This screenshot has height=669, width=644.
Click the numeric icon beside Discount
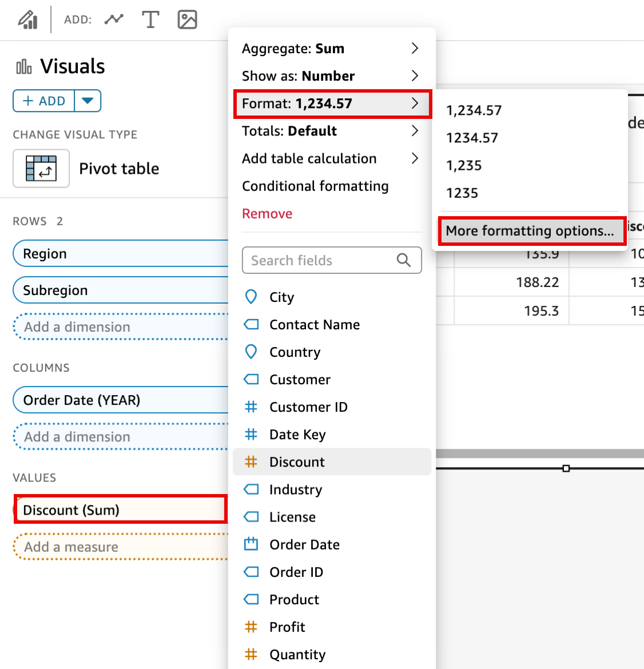tap(251, 461)
